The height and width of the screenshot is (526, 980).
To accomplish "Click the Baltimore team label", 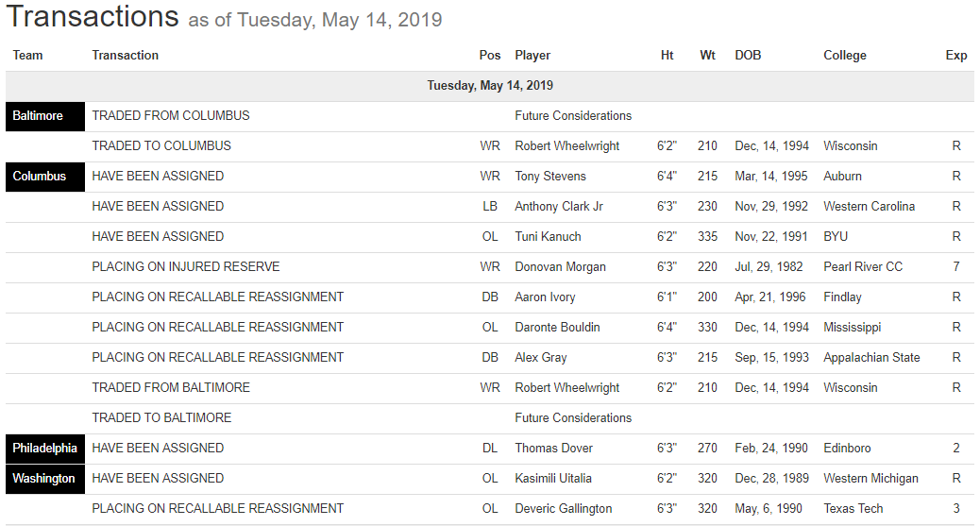I will tap(38, 116).
